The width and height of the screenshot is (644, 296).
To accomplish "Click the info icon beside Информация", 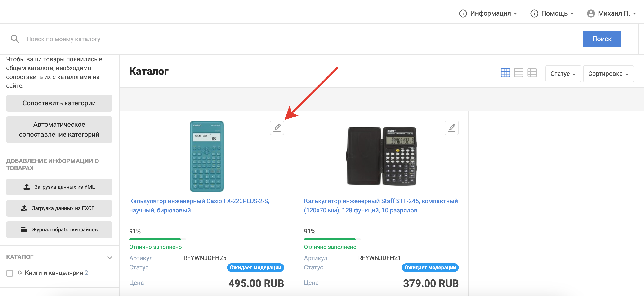I will 463,13.
